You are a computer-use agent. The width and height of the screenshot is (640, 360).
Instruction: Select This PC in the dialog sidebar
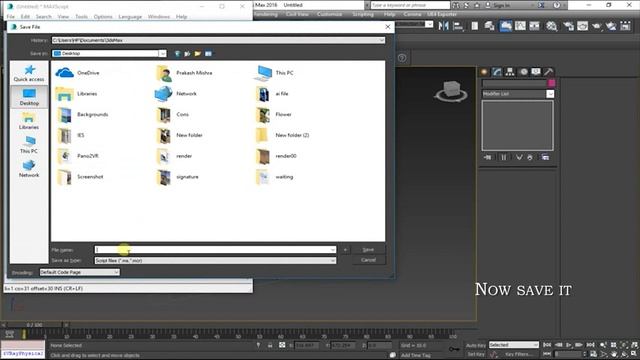pyautogui.click(x=29, y=145)
